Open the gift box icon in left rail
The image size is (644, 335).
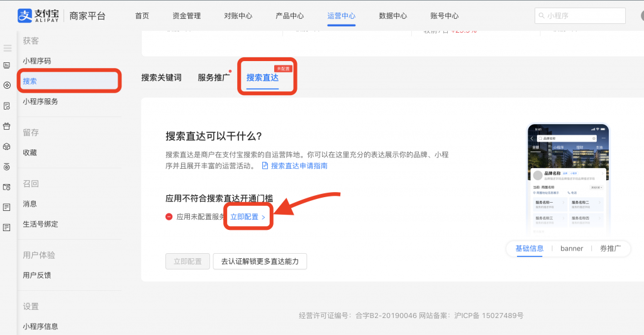(6, 126)
